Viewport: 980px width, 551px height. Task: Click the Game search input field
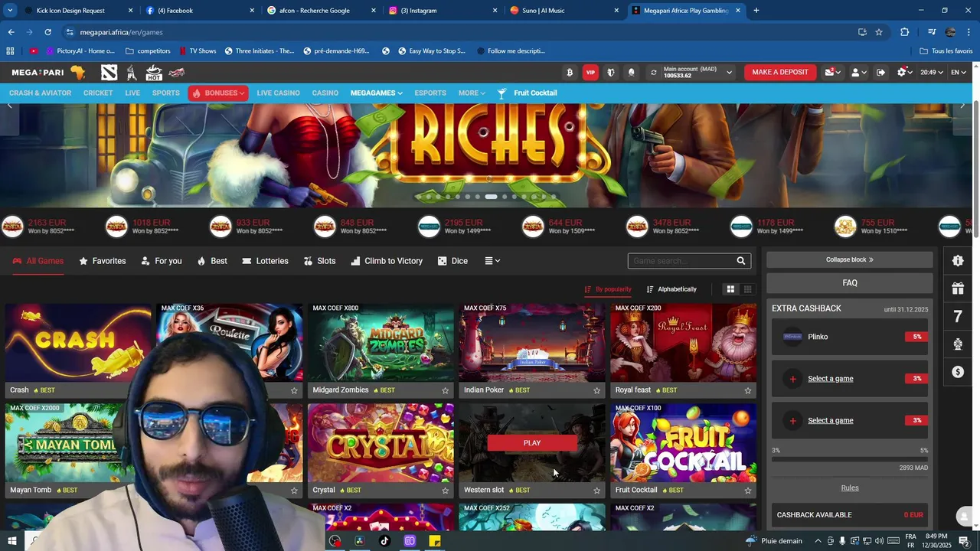click(x=681, y=261)
